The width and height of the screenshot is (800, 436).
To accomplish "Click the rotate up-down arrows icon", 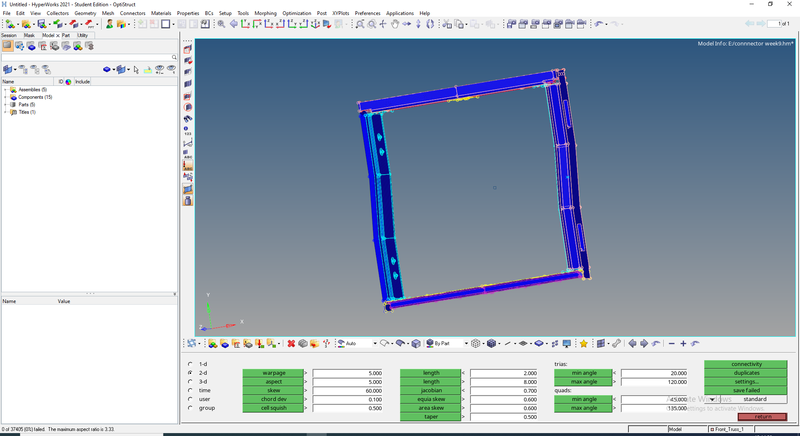I will coord(418,24).
